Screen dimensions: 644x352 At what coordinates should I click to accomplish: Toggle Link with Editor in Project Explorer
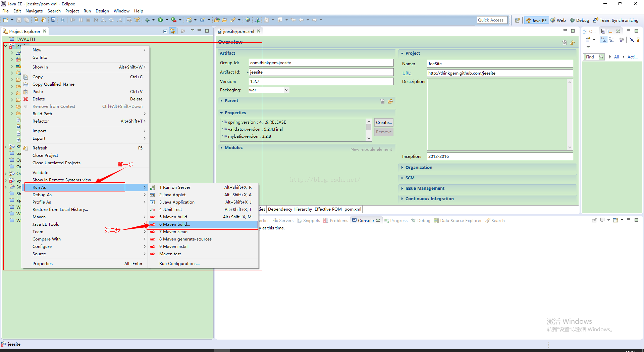pos(173,31)
